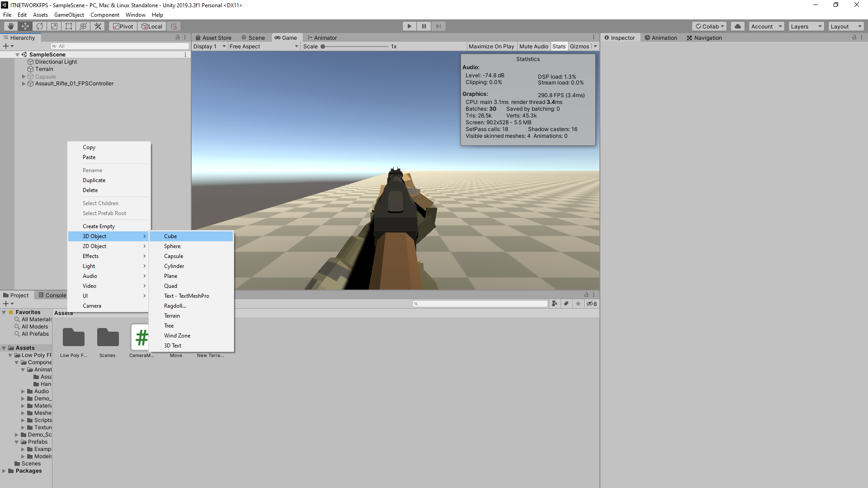Click Maximize On Play

tap(491, 46)
